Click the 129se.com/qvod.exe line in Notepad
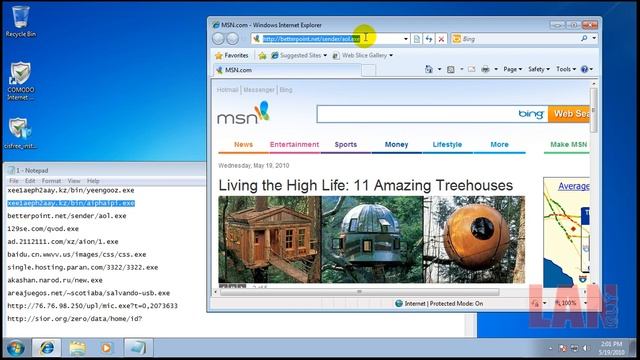 (x=43, y=229)
